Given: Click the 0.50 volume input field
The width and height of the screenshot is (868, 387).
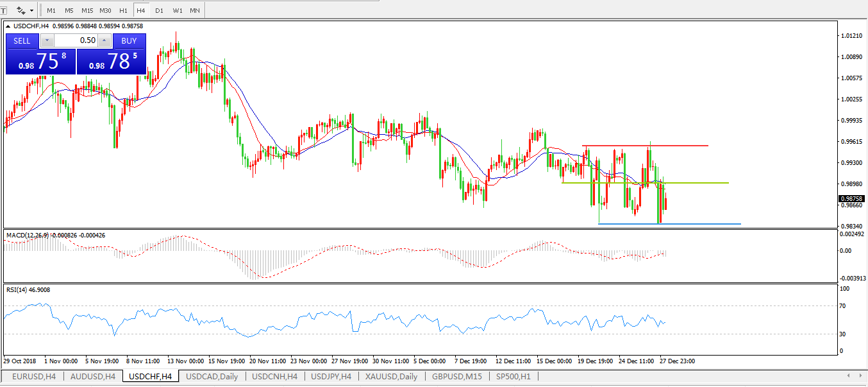Looking at the screenshot, I should tap(77, 40).
